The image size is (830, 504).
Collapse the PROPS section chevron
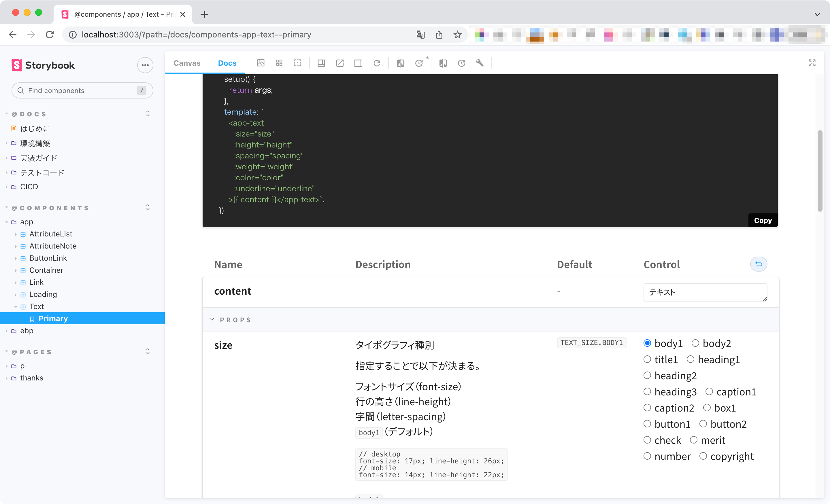tap(212, 319)
